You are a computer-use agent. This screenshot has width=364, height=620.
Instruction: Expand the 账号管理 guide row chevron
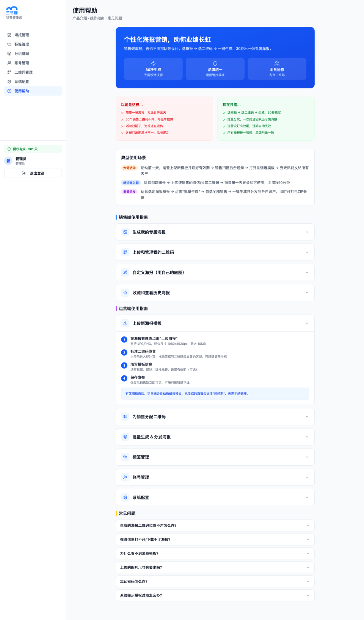pos(307,477)
